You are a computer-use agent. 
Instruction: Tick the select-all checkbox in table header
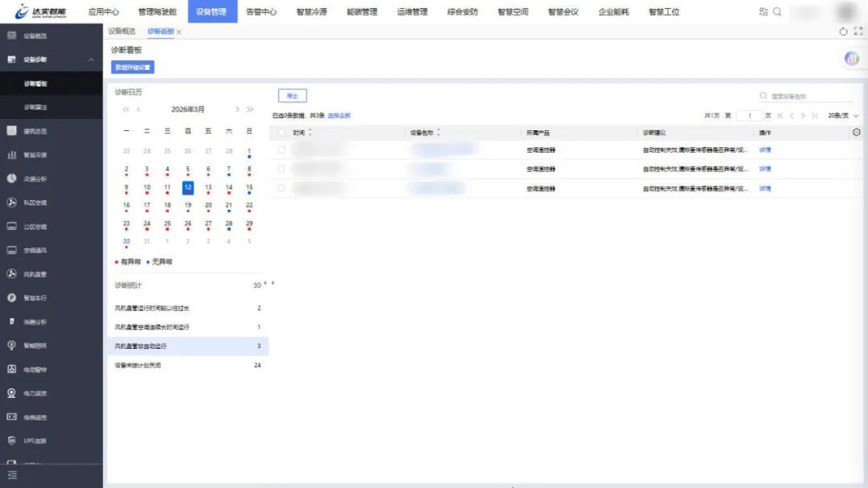point(281,133)
